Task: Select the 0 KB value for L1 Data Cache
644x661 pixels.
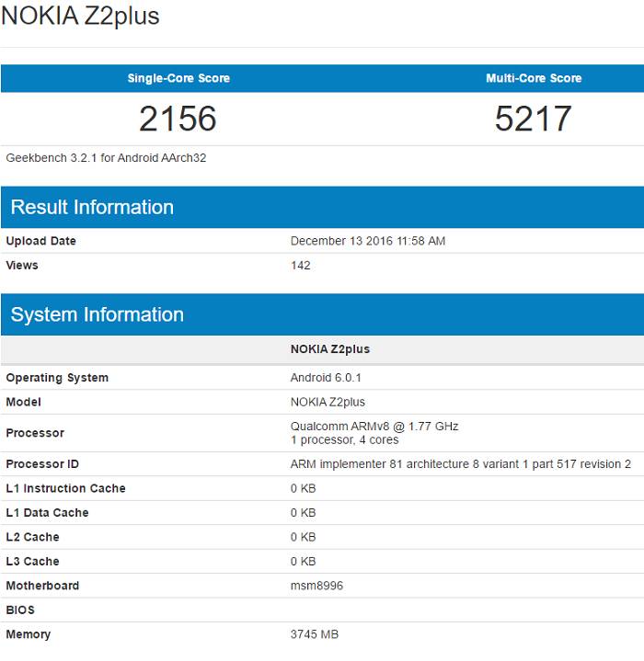Action: pyautogui.click(x=303, y=513)
